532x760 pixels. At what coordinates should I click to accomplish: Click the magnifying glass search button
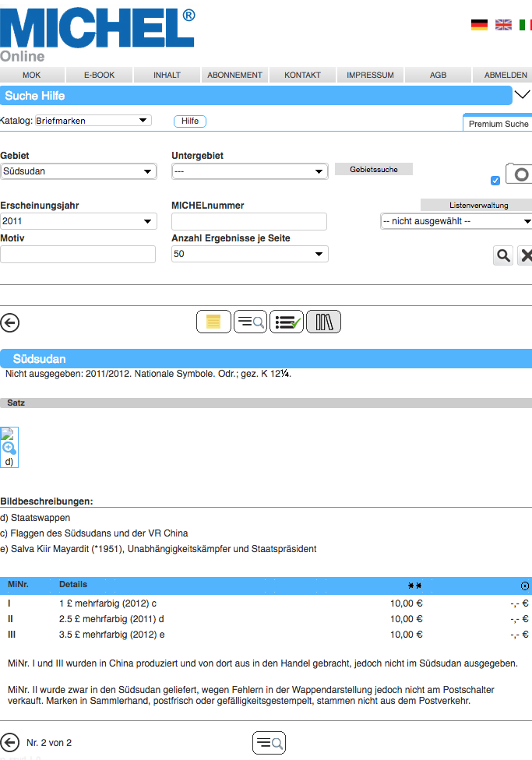(x=503, y=255)
